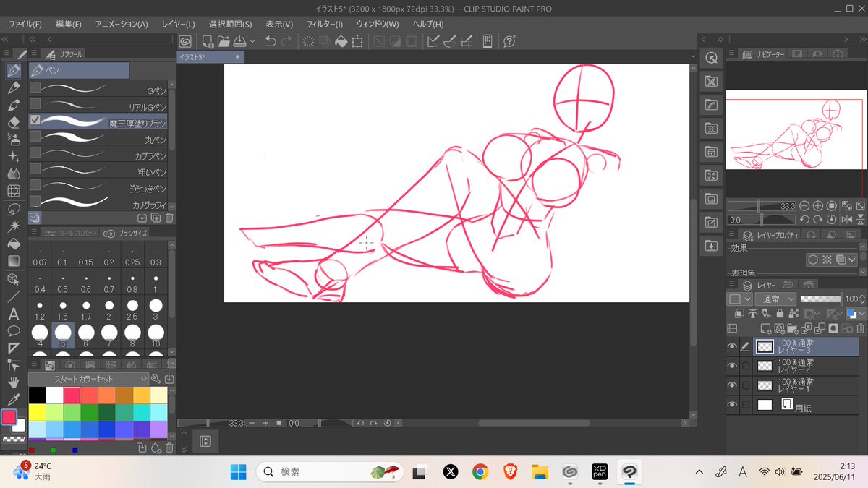Open CLIP STUDIO launcher icon in the command bar

point(185,42)
